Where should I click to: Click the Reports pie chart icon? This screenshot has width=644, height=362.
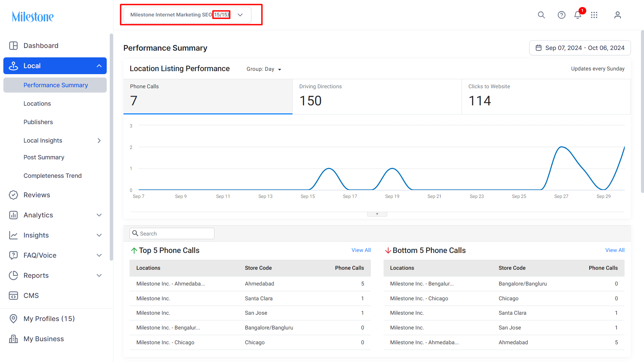click(x=13, y=275)
